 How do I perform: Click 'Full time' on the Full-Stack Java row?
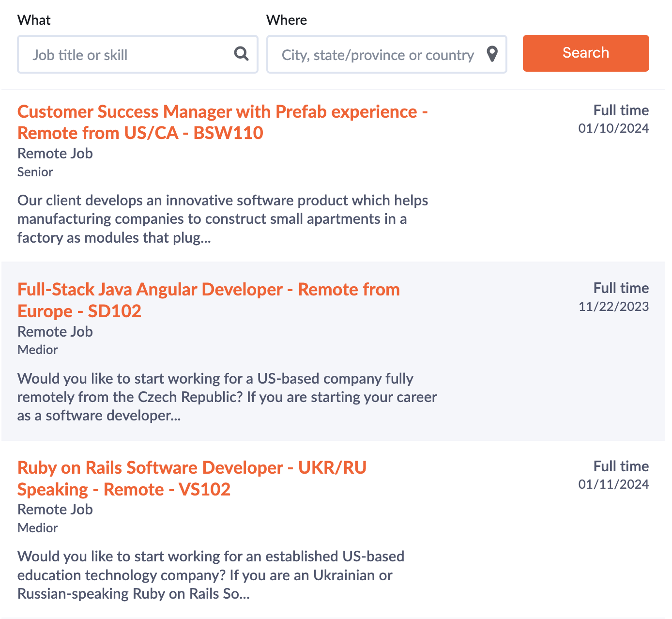[621, 288]
